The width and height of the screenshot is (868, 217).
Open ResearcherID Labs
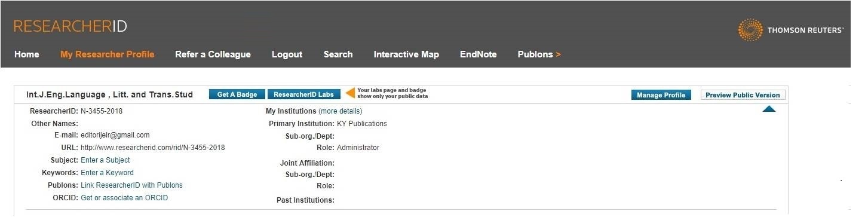click(x=303, y=94)
